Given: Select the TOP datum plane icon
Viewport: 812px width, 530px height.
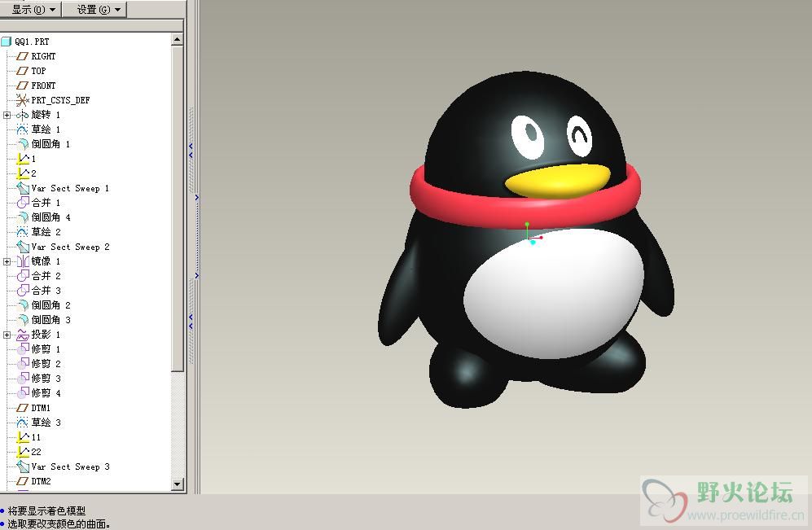Looking at the screenshot, I should click(x=22, y=70).
